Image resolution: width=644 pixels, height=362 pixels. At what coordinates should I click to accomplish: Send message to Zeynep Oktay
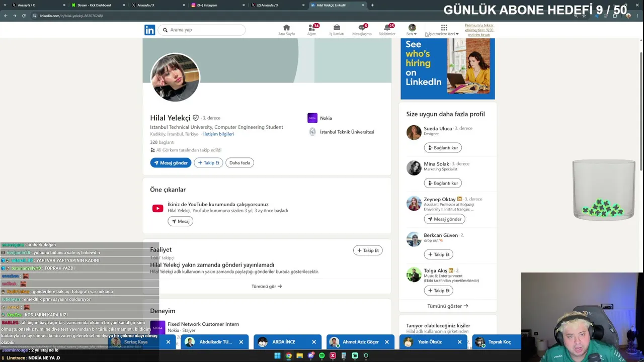444,219
